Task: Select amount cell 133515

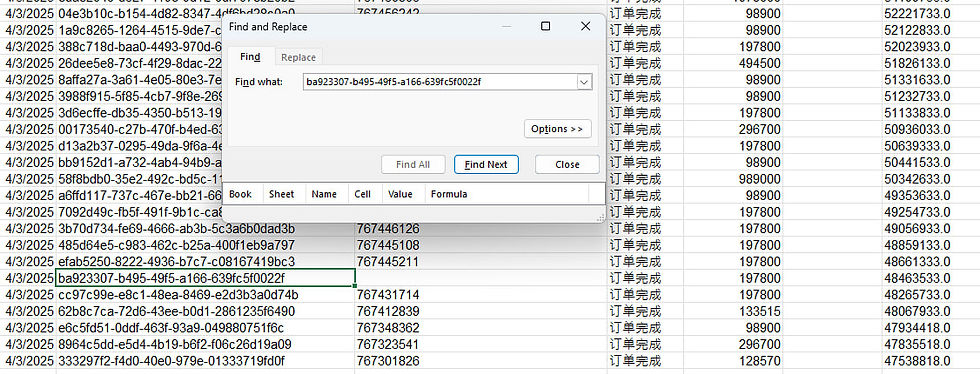Action: (733, 311)
